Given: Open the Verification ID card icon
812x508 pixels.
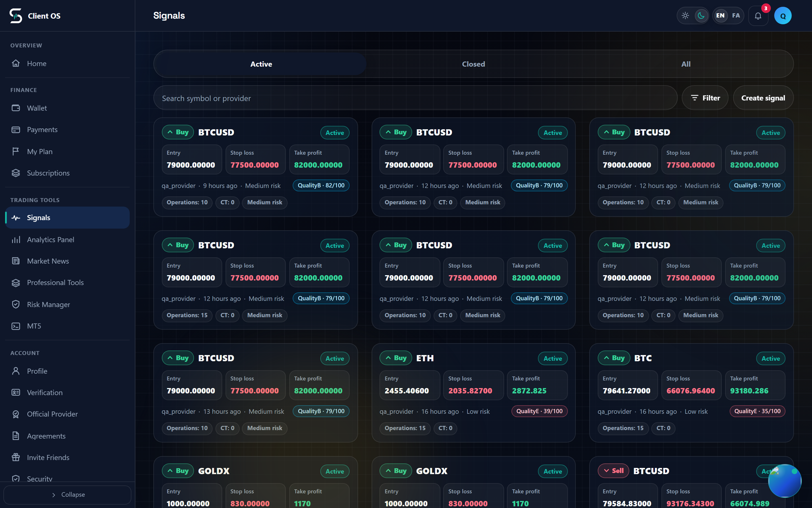Looking at the screenshot, I should [16, 392].
